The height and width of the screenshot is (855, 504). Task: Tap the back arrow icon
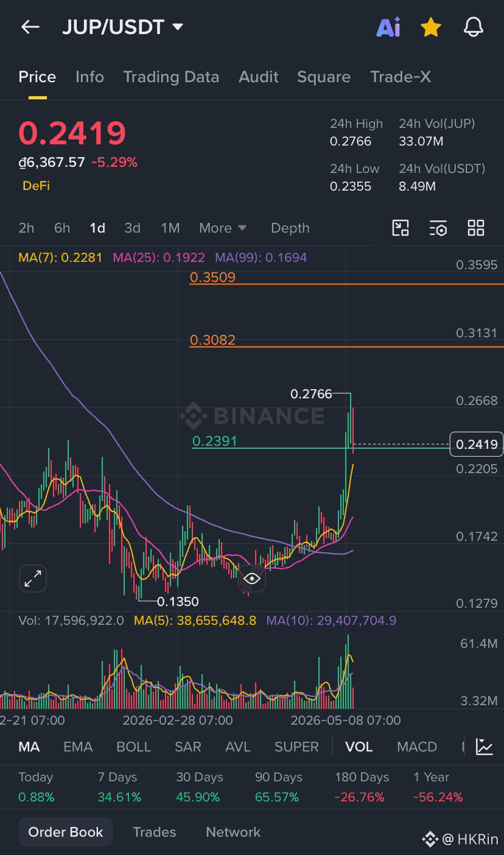click(x=30, y=27)
